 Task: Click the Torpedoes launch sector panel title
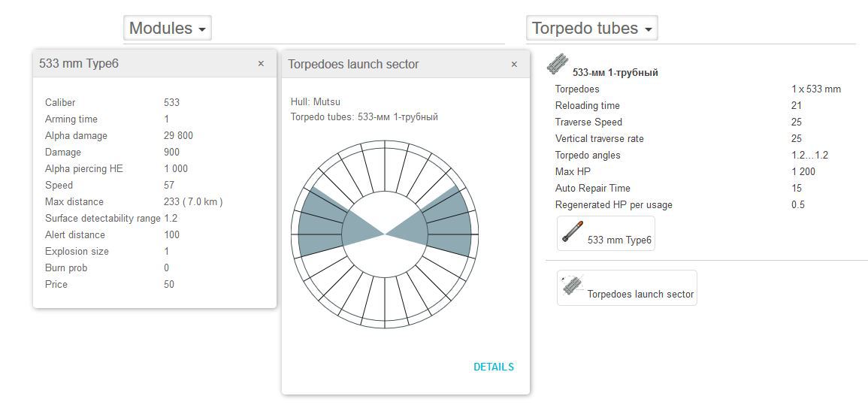click(x=353, y=65)
